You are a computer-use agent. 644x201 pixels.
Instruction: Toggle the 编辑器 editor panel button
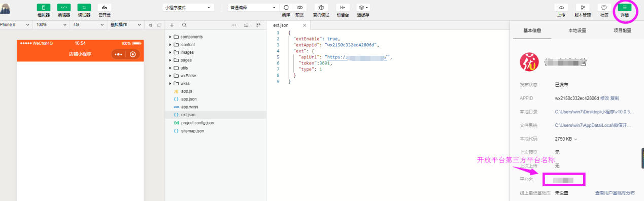64,8
